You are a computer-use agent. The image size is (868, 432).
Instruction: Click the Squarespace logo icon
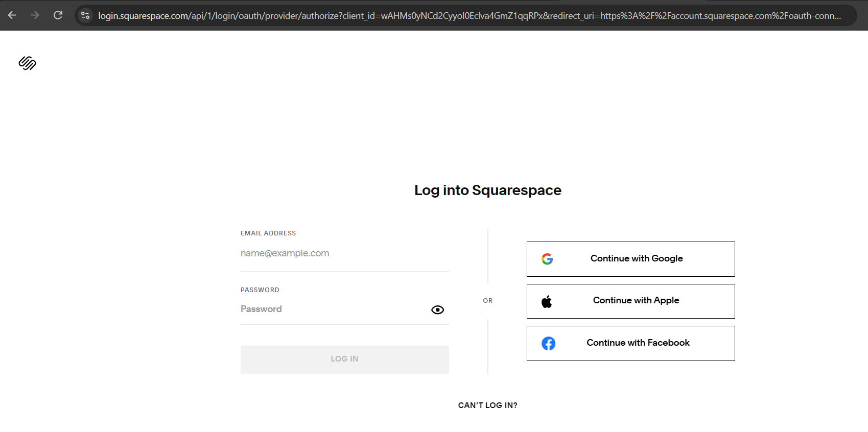click(27, 63)
